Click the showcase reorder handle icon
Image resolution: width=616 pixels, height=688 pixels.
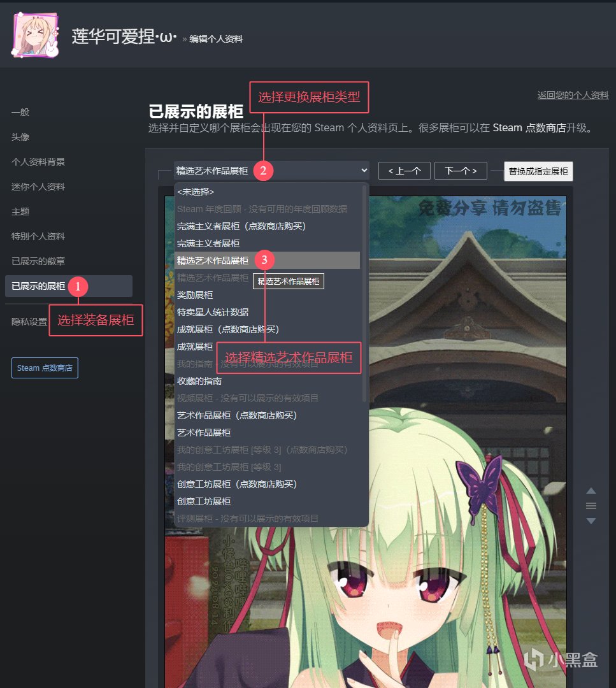591,506
